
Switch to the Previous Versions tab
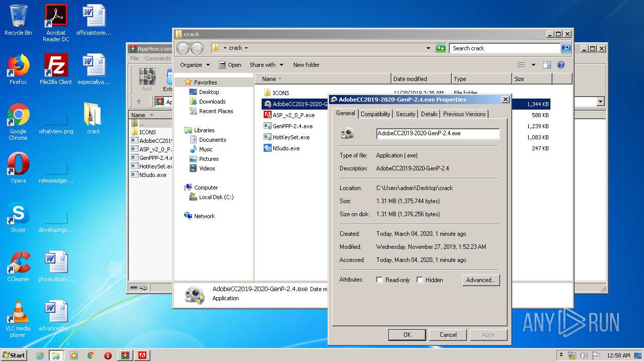coord(464,114)
